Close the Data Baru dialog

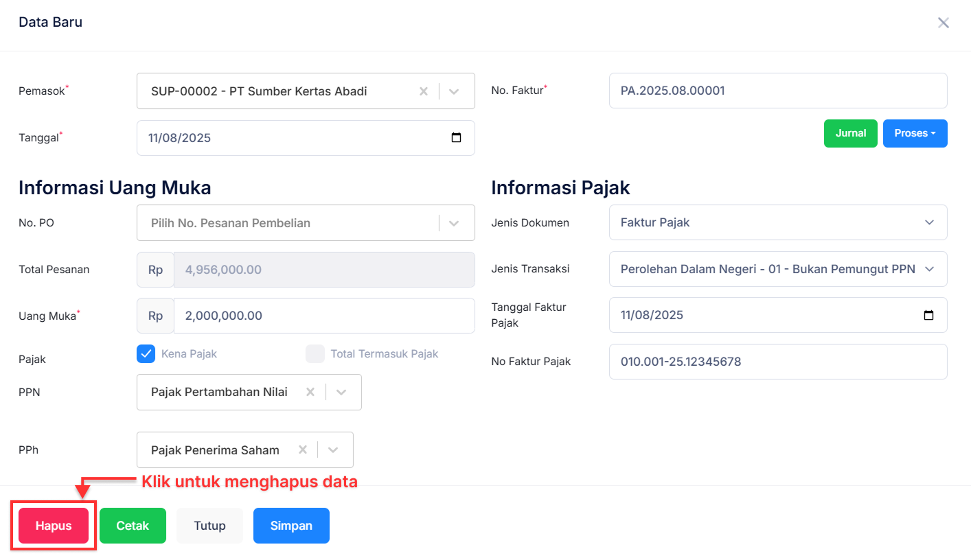[944, 22]
